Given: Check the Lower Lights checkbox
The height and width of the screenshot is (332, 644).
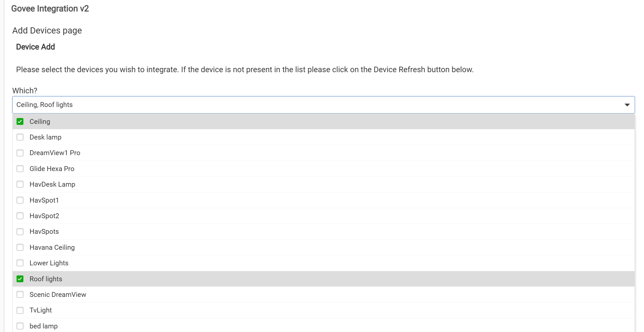Looking at the screenshot, I should [20, 263].
